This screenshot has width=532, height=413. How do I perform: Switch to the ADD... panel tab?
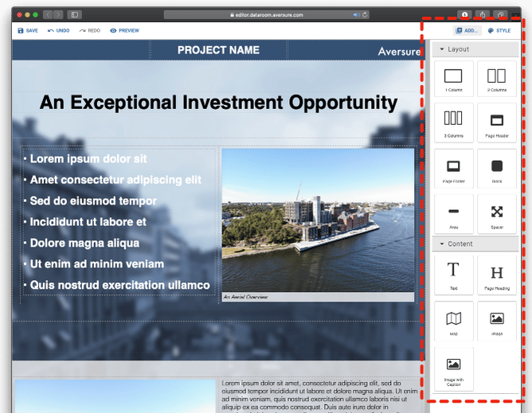click(x=467, y=30)
